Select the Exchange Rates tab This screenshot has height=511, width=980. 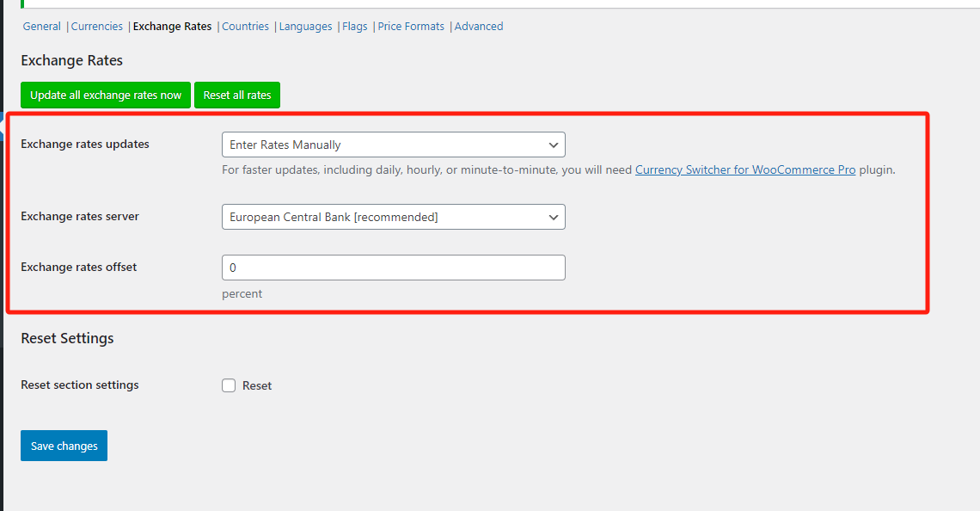pyautogui.click(x=172, y=27)
